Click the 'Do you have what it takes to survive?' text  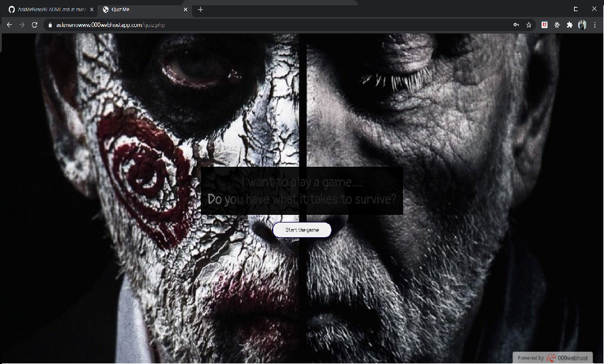point(302,199)
